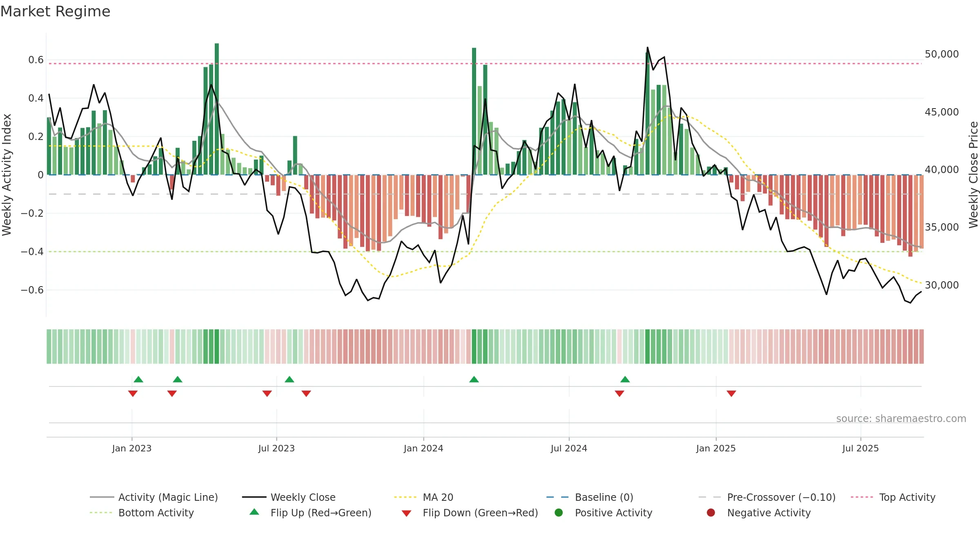
Task: Click the pink dotted Top Activity swatch
Action: [862, 497]
